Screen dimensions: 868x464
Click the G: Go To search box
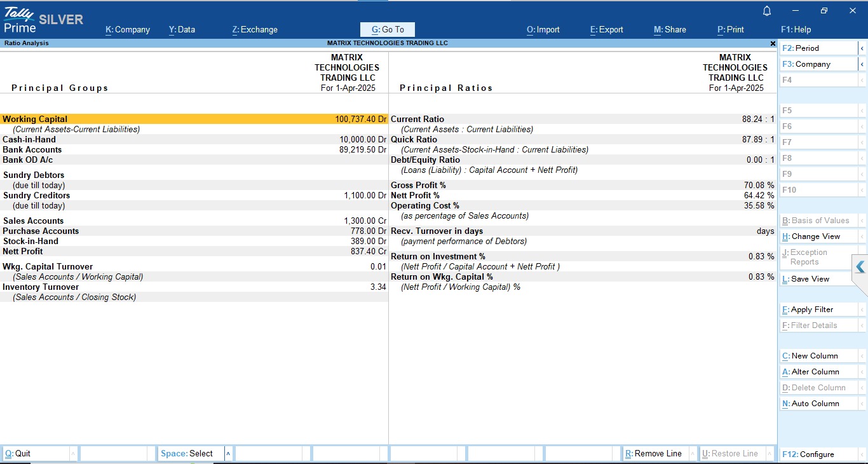[388, 30]
